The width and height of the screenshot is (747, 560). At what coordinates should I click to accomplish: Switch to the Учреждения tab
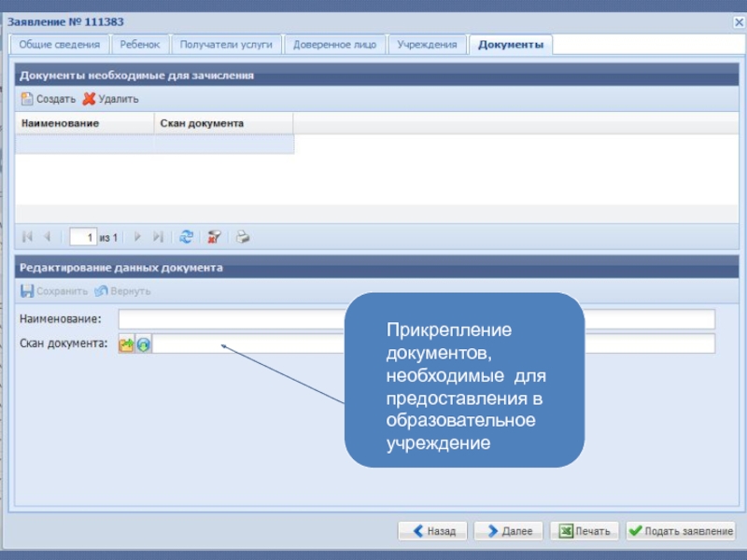click(x=427, y=45)
